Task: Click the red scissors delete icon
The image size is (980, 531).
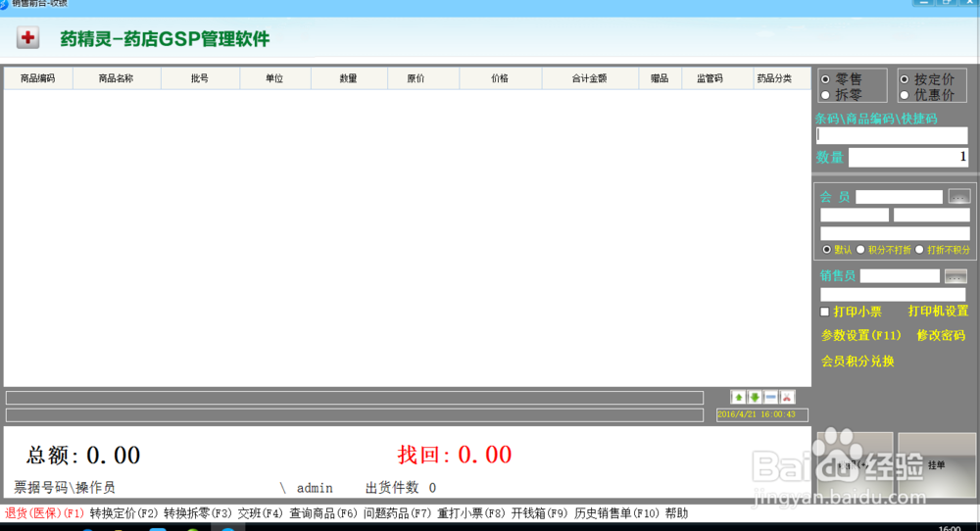Action: pos(787,398)
